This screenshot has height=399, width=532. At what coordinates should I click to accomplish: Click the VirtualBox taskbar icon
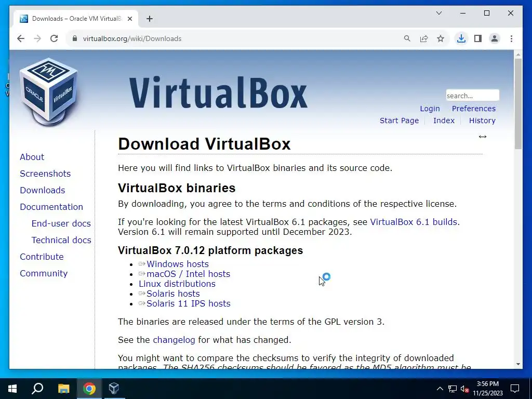(x=114, y=389)
